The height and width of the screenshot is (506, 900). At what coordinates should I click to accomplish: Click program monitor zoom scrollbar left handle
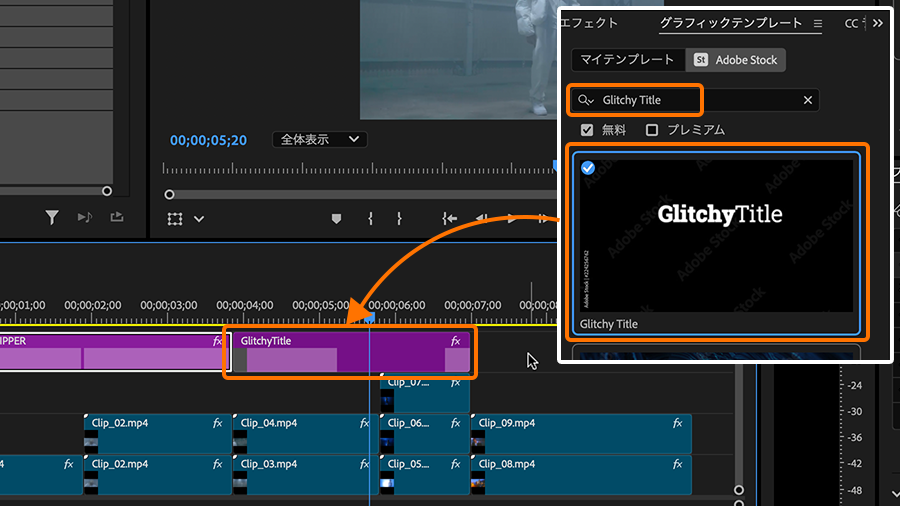click(x=169, y=194)
